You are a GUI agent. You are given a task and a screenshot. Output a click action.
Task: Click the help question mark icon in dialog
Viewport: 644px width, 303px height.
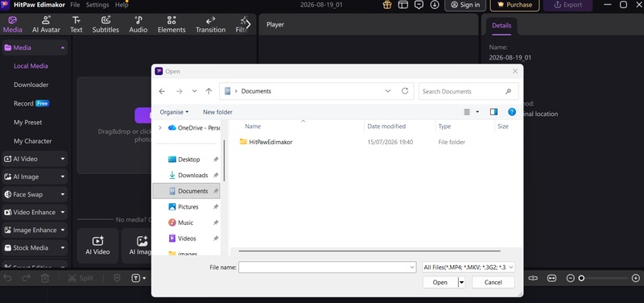512,112
